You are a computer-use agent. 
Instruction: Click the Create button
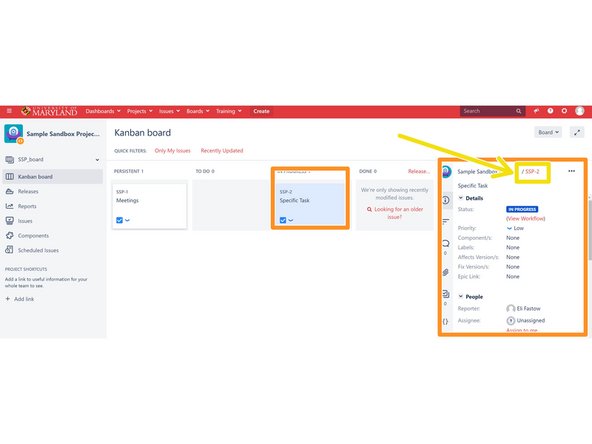coord(261,111)
